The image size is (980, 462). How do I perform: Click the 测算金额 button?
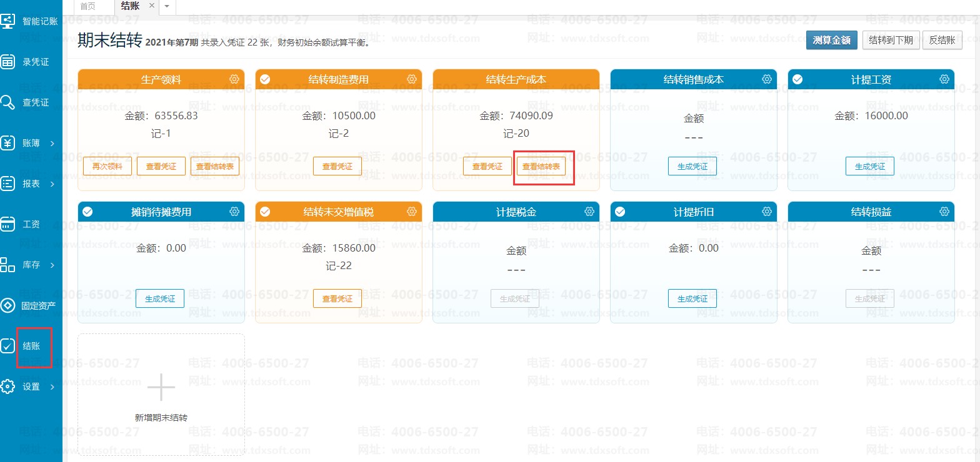[x=831, y=41]
